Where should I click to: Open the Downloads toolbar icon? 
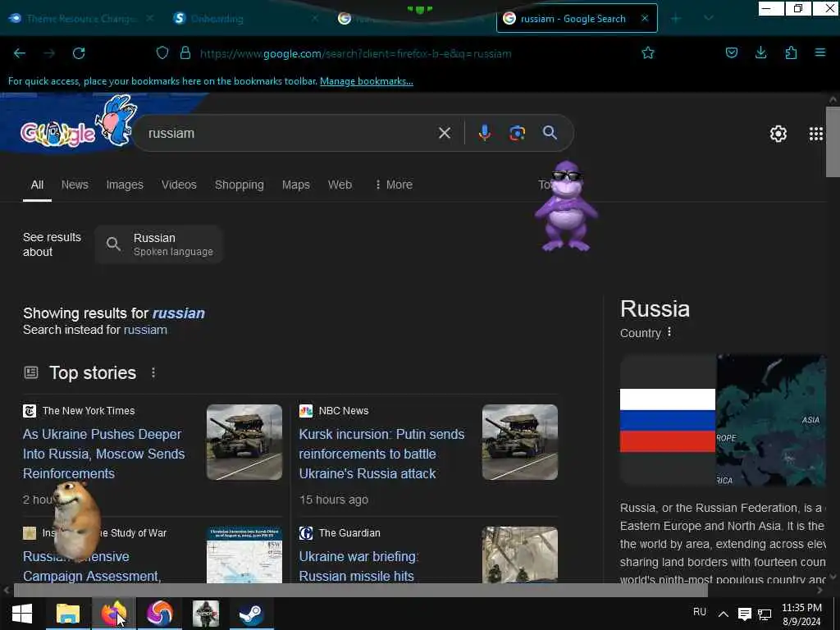(760, 52)
